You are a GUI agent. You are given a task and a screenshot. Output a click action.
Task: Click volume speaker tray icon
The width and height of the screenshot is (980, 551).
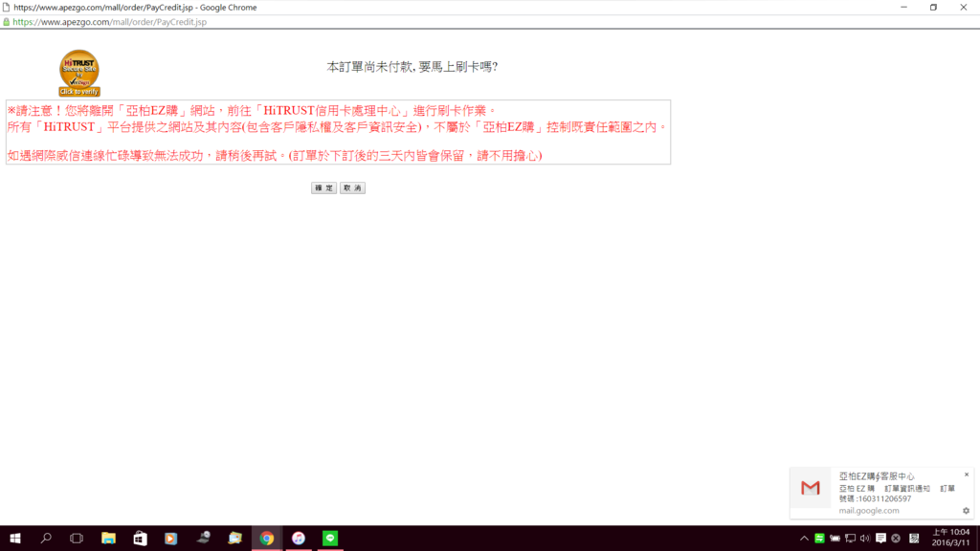pos(865,538)
